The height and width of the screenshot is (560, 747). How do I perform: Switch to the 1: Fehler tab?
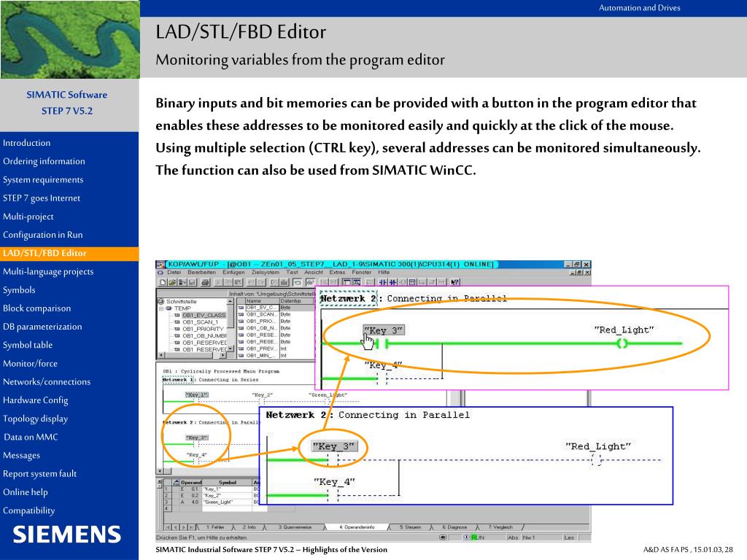[x=215, y=527]
